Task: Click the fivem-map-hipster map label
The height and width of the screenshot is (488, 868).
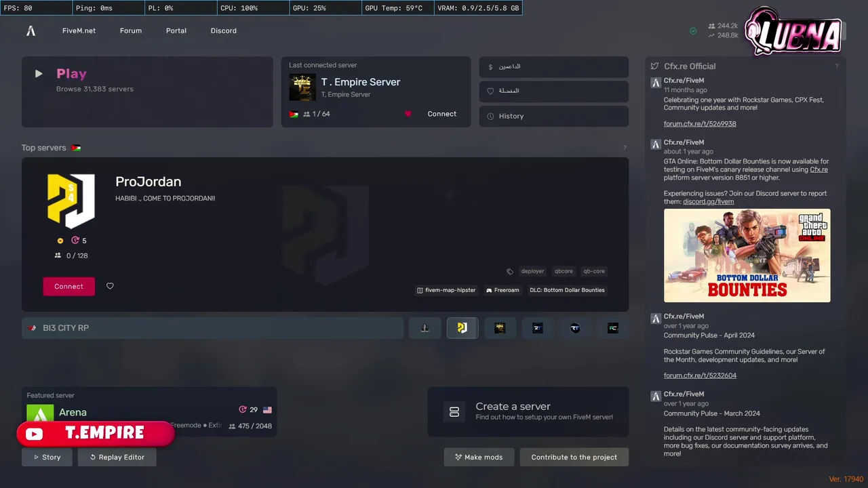Action: coord(447,290)
